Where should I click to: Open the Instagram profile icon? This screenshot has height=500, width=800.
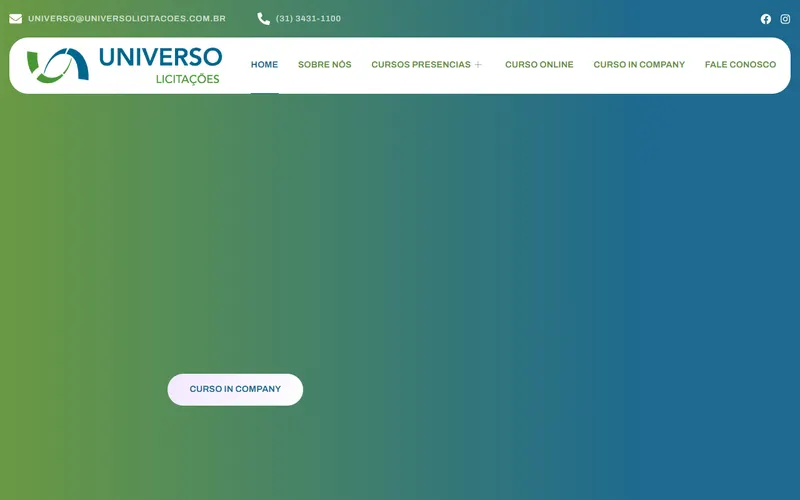point(785,19)
